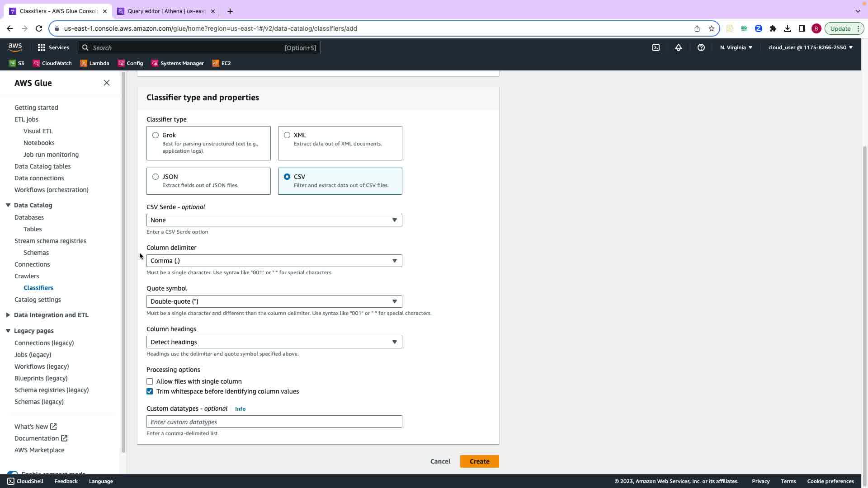Open S3 bookmark shortcut icon

(12, 63)
